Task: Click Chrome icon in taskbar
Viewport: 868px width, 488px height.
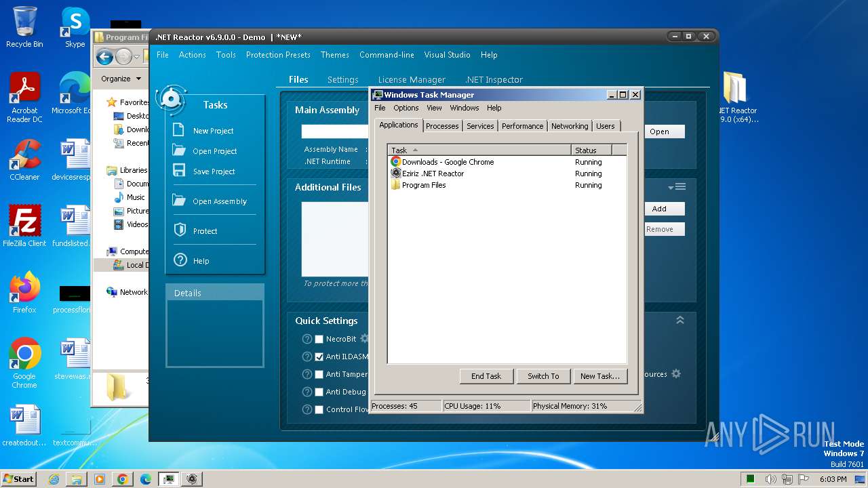Action: (122, 479)
